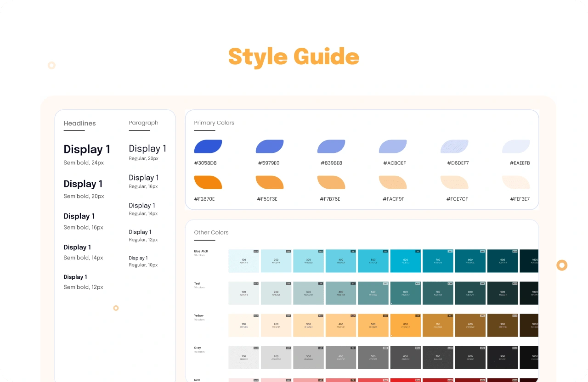Choose the Yellow 400 color tile
Screen dimensions: 588x382
[x=341, y=325]
